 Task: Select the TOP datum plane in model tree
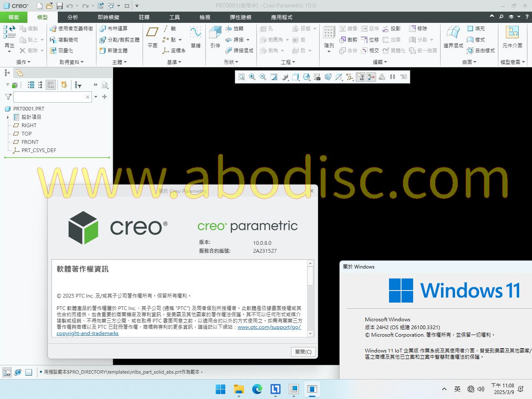(27, 134)
